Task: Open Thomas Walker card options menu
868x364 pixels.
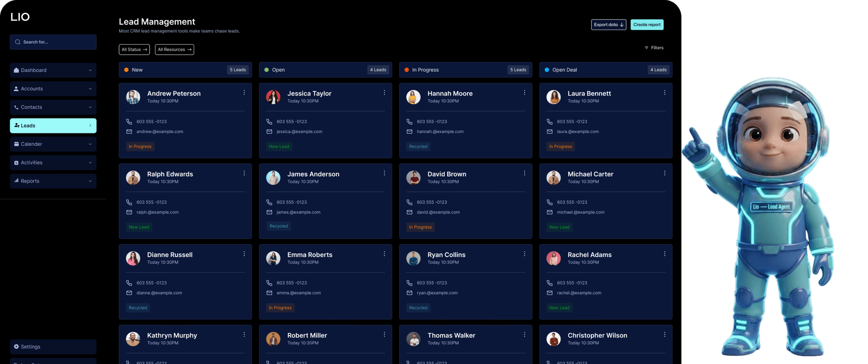Action: pos(524,334)
